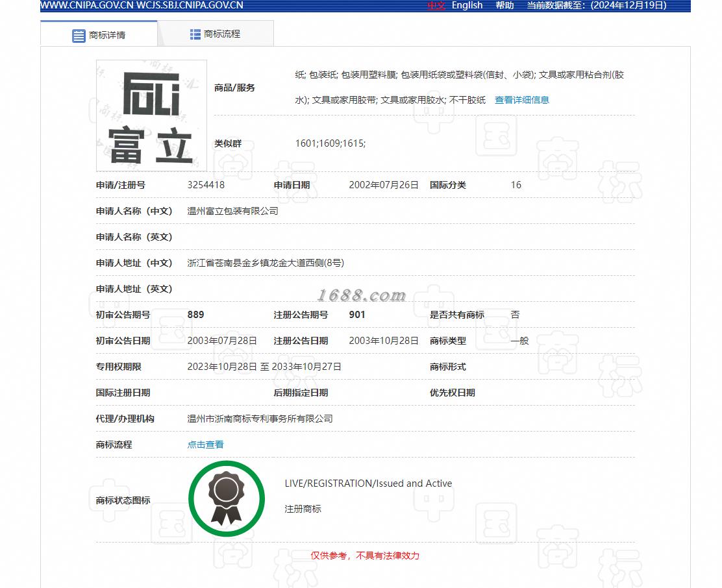The width and height of the screenshot is (722, 588).
Task: Click the 申请人名称（英文） label
Action: pos(134,237)
